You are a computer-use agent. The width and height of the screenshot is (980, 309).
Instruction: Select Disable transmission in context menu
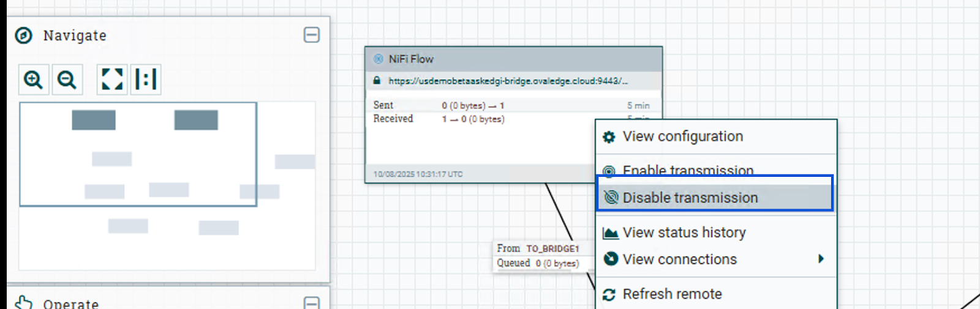coord(690,198)
